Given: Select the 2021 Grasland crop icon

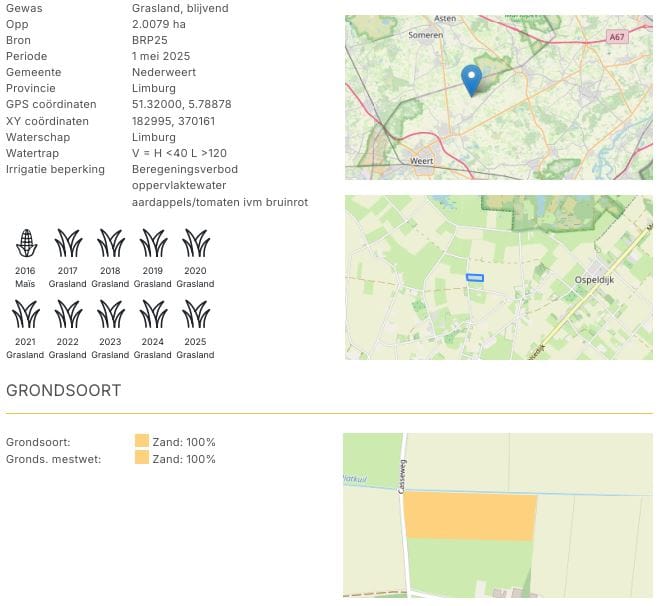Looking at the screenshot, I should click(x=25, y=314).
